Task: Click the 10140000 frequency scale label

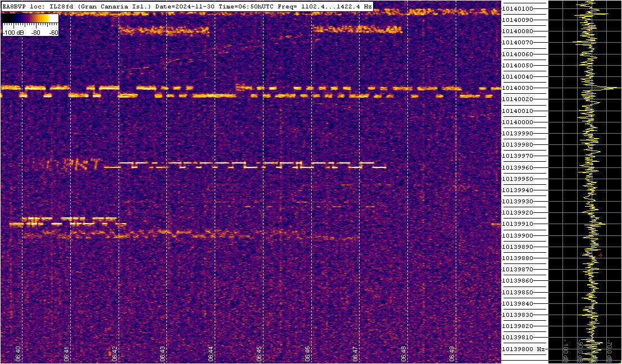Action: tap(517, 122)
